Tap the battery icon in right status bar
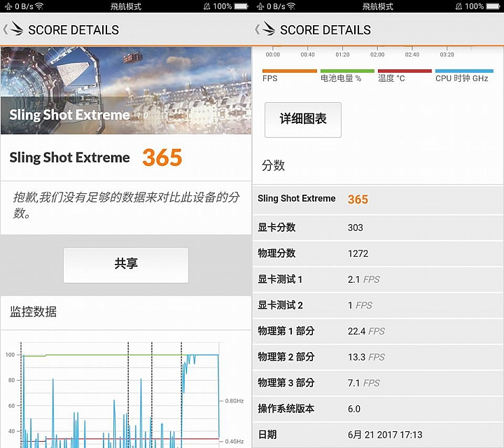This screenshot has width=504, height=448. [493, 6]
